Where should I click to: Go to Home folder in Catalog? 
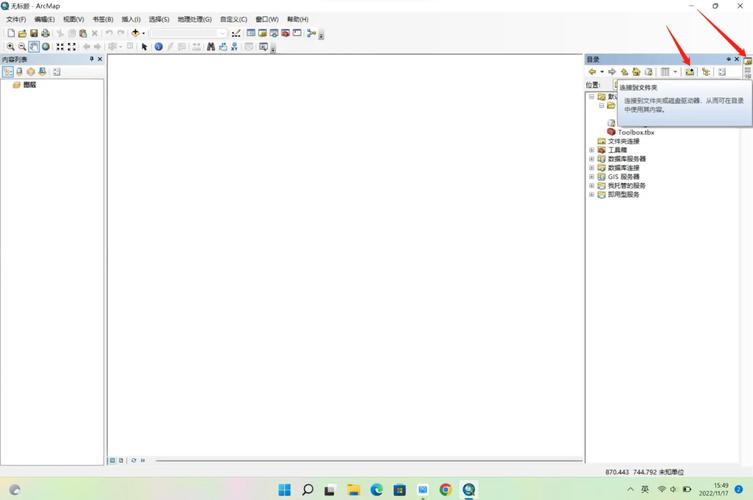(636, 72)
